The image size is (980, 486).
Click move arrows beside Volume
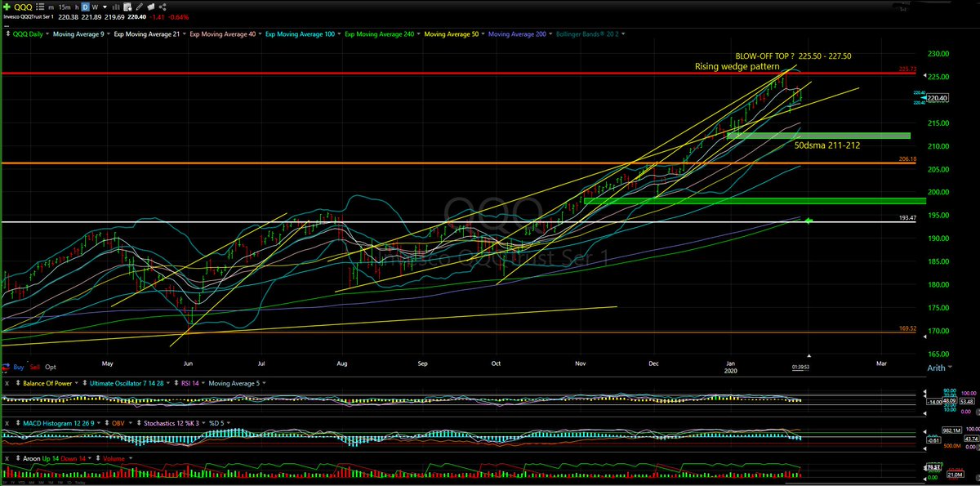[x=98, y=458]
